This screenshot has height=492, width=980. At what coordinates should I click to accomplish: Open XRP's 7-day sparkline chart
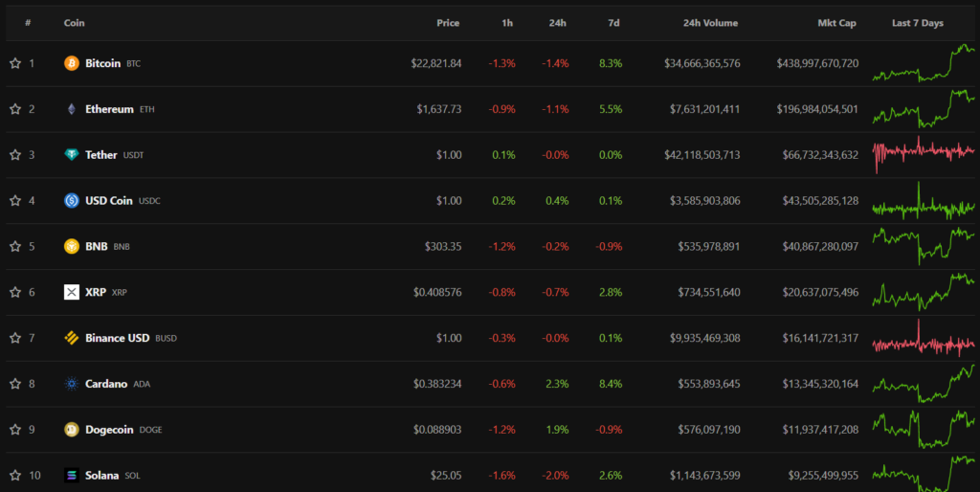924,292
